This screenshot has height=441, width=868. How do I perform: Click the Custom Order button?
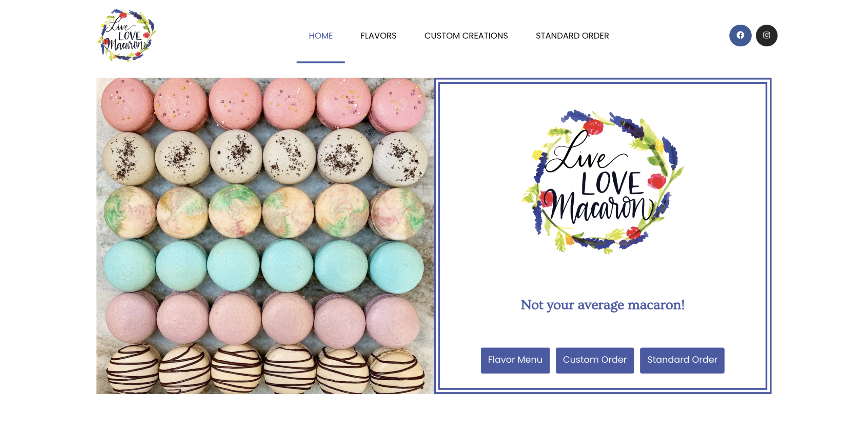594,360
